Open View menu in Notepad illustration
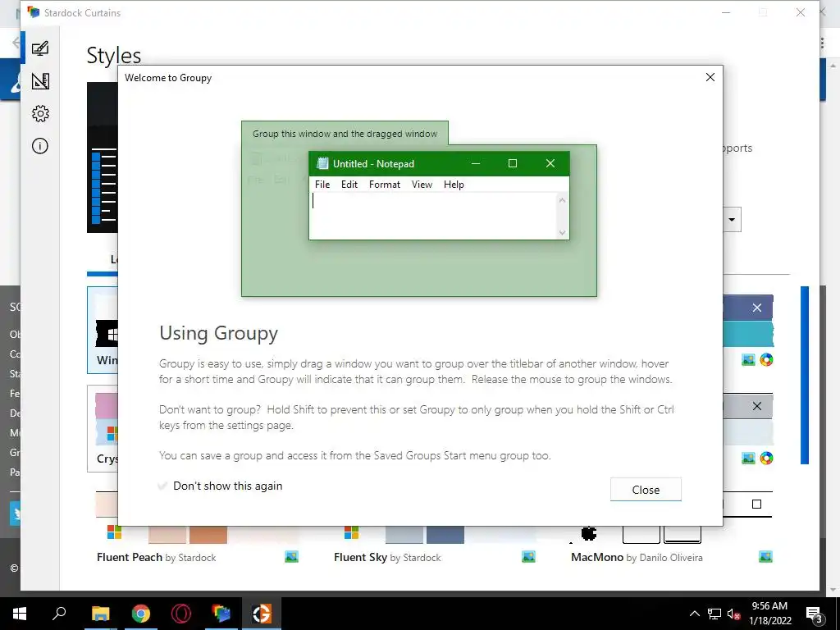 (422, 185)
